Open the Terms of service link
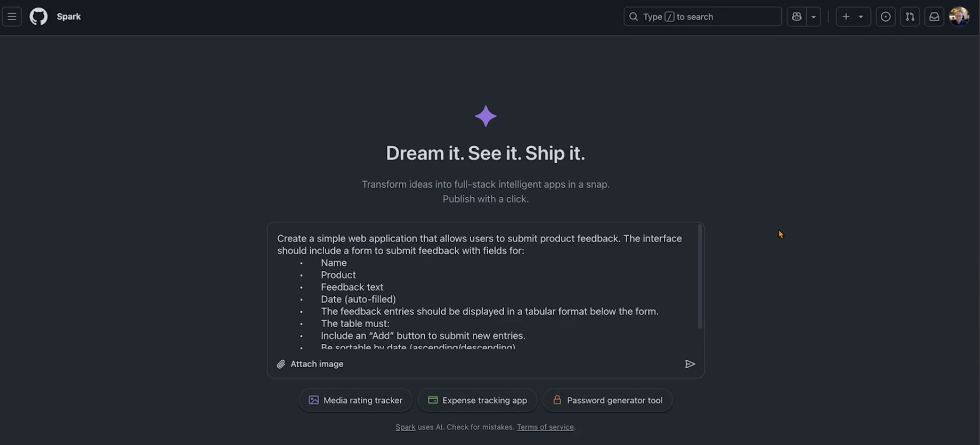Image resolution: width=980 pixels, height=445 pixels. point(545,427)
